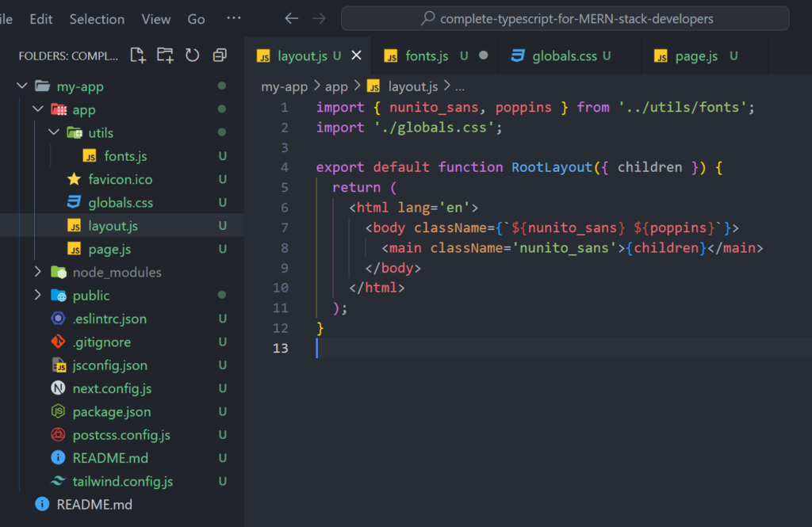Collapse all folders in explorer
Screen dimensions: 812x527
(220, 55)
